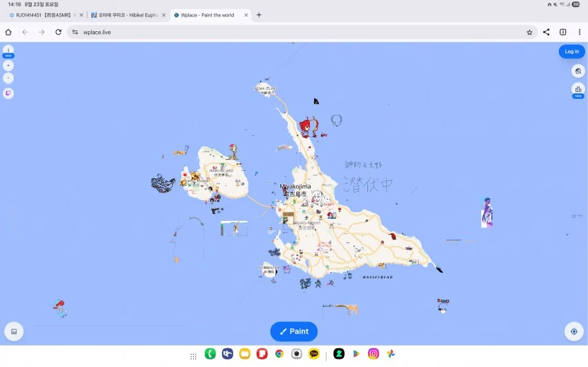Image resolution: width=588 pixels, height=367 pixels.
Task: Close the Hibike! Euphonium tab
Action: coord(163,15)
